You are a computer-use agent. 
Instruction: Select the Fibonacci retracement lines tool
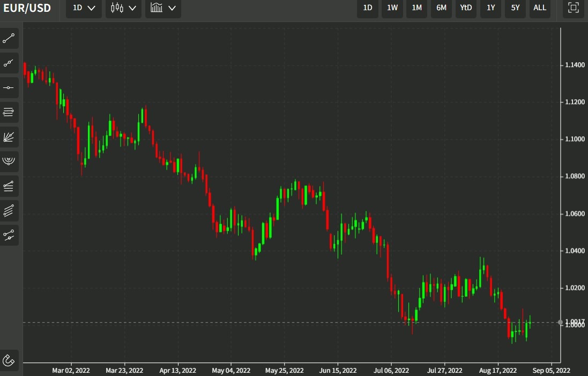pos(9,186)
